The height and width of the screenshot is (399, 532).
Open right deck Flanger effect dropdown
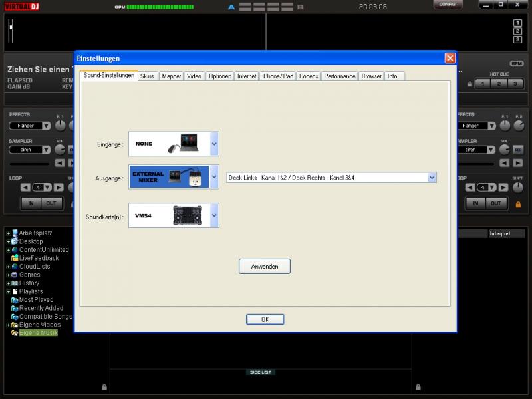pyautogui.click(x=491, y=126)
